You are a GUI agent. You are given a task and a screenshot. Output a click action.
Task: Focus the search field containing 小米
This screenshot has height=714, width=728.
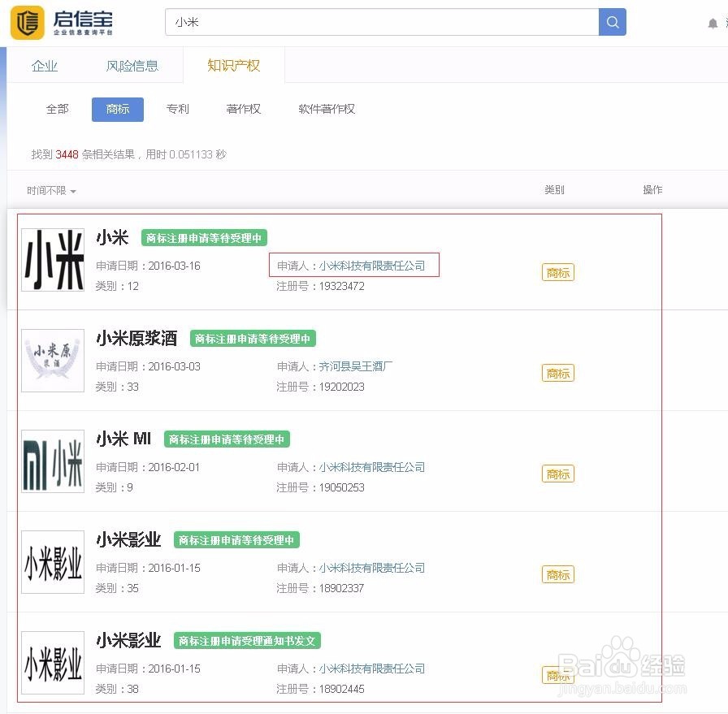click(x=382, y=22)
